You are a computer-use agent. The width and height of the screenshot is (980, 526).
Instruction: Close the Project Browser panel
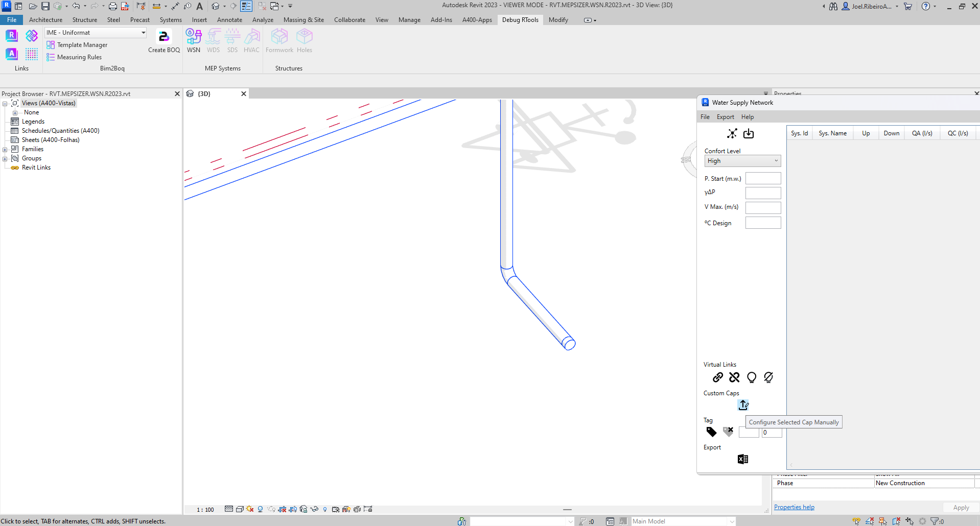[177, 94]
